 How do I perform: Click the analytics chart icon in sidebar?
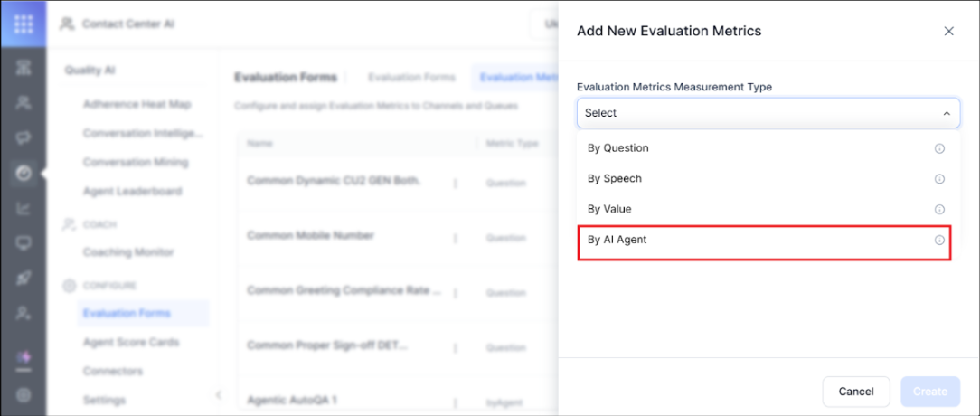[x=24, y=208]
